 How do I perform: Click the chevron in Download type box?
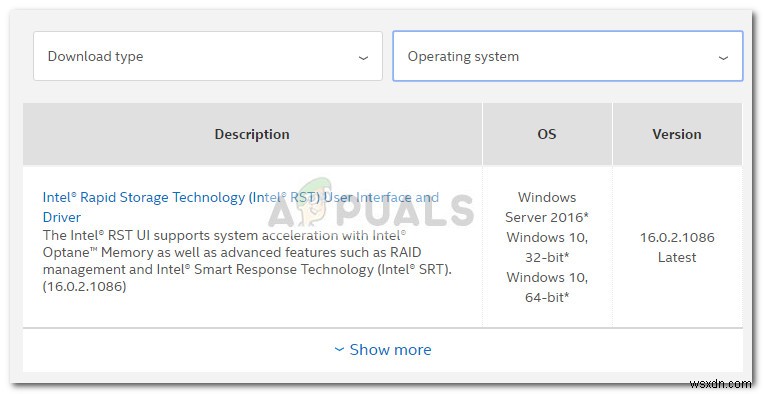(363, 58)
